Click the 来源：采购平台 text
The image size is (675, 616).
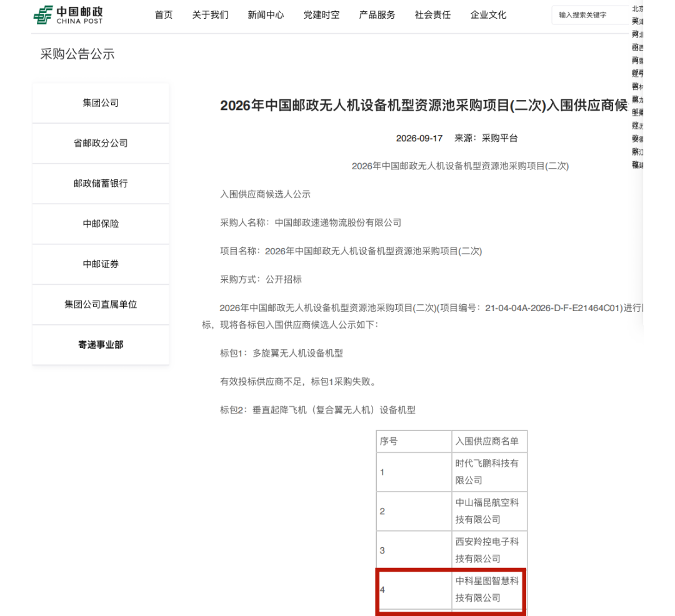pyautogui.click(x=486, y=138)
